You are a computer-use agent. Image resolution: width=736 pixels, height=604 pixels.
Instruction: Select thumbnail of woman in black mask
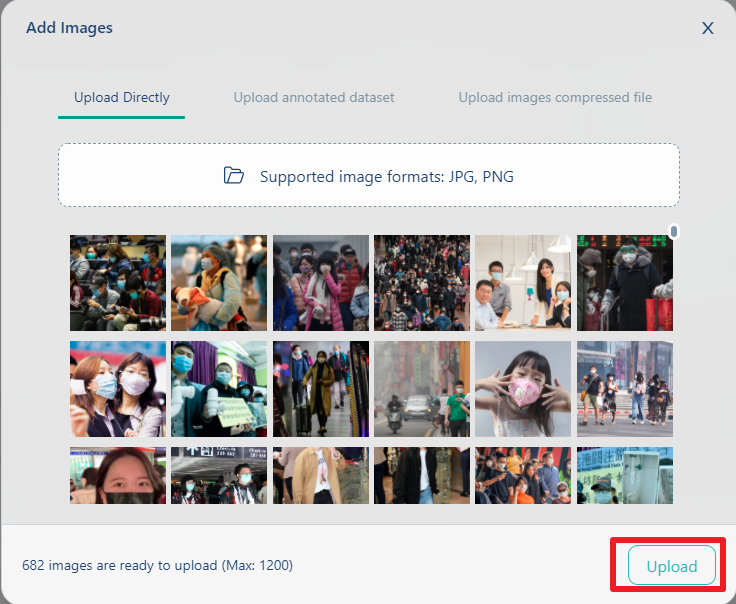[118, 475]
